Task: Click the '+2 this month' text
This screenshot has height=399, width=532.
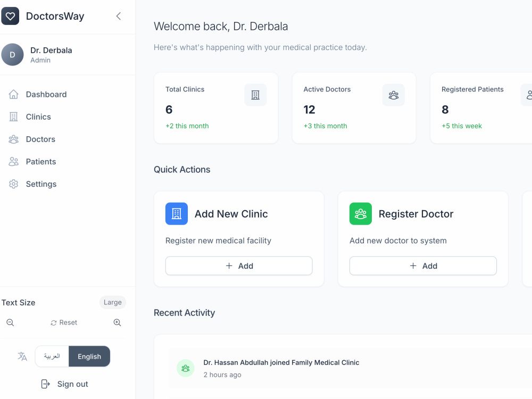Action: point(187,126)
